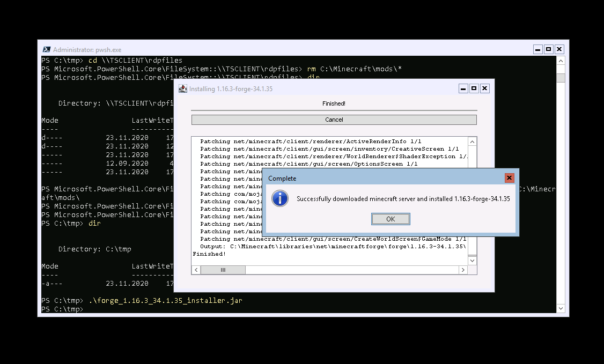
Task: Click the final 'Finished!' line in installer log
Action: click(209, 254)
